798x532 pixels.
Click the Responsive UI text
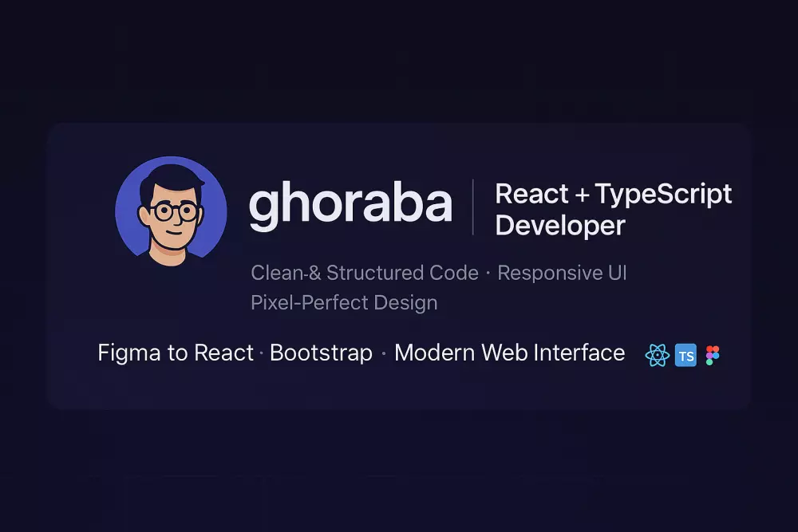click(x=562, y=273)
